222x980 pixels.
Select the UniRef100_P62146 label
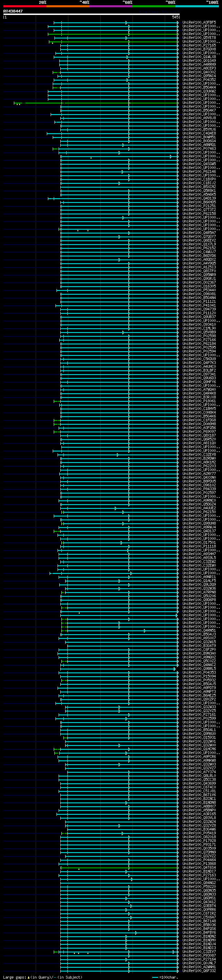tap(199, 172)
